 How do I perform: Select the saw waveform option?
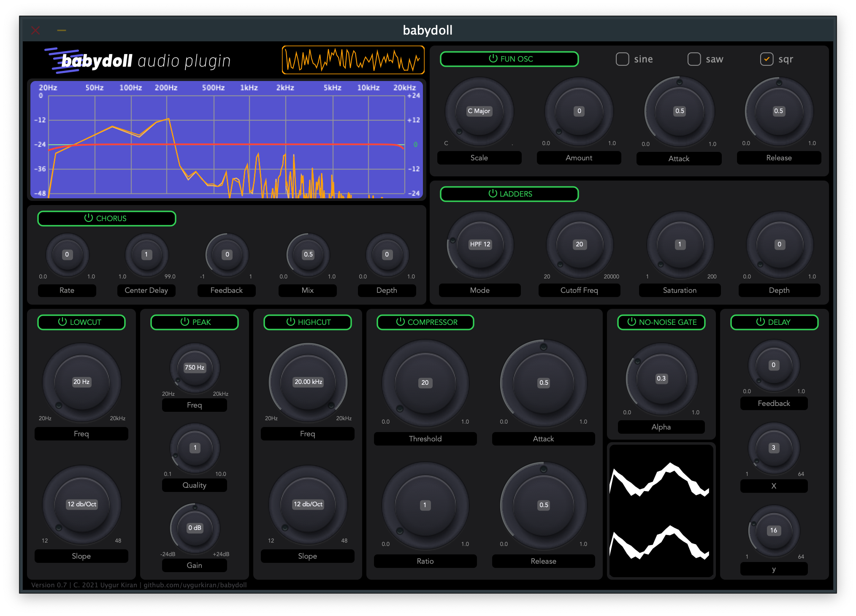pyautogui.click(x=693, y=59)
